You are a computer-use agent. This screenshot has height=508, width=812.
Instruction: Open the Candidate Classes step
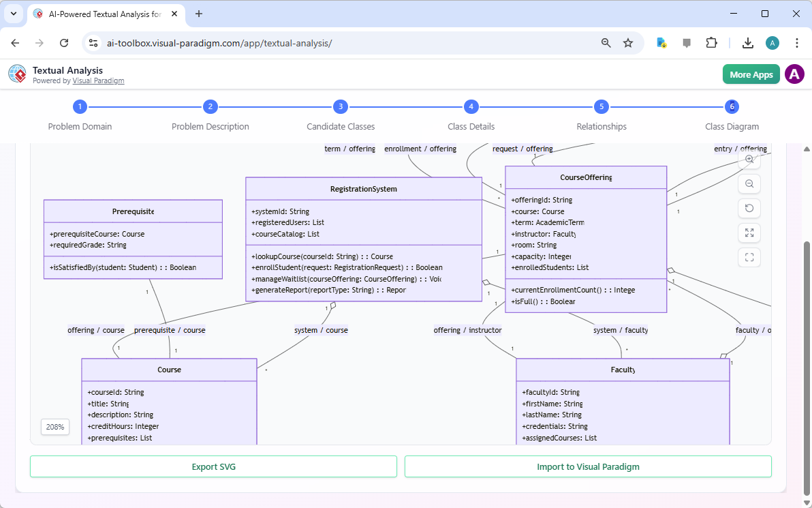click(341, 106)
